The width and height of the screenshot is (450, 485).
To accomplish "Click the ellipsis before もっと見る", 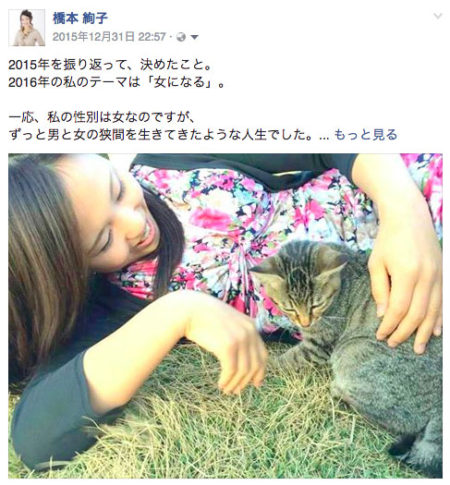I will 324,137.
